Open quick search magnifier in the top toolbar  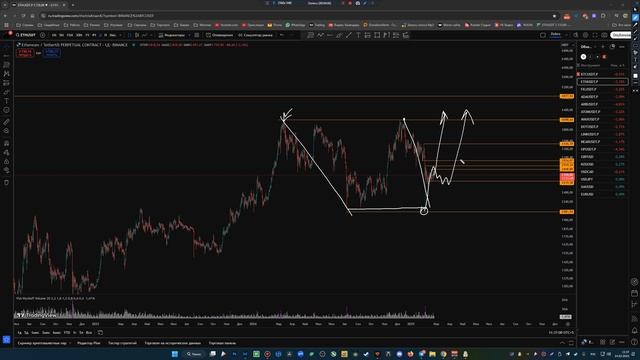[x=576, y=35]
